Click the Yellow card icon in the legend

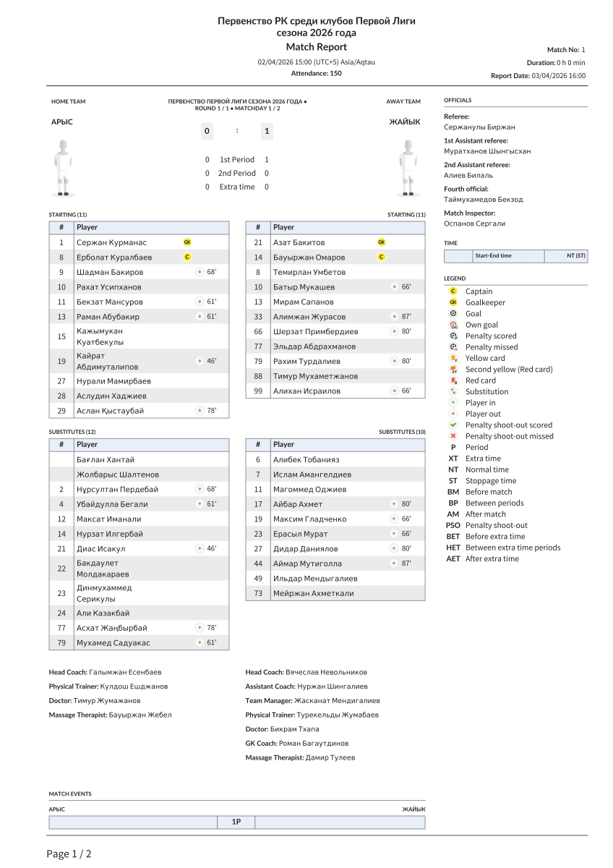453,358
